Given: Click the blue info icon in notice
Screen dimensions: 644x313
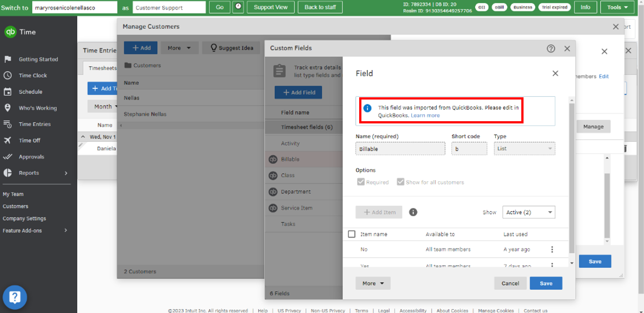Looking at the screenshot, I should pyautogui.click(x=368, y=108).
